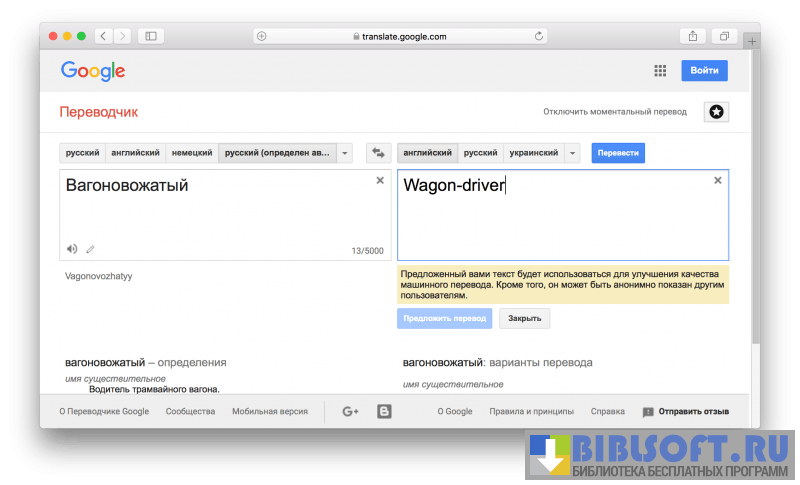Click the translate.google.com address bar
Screen dimensions: 800x485
click(400, 36)
